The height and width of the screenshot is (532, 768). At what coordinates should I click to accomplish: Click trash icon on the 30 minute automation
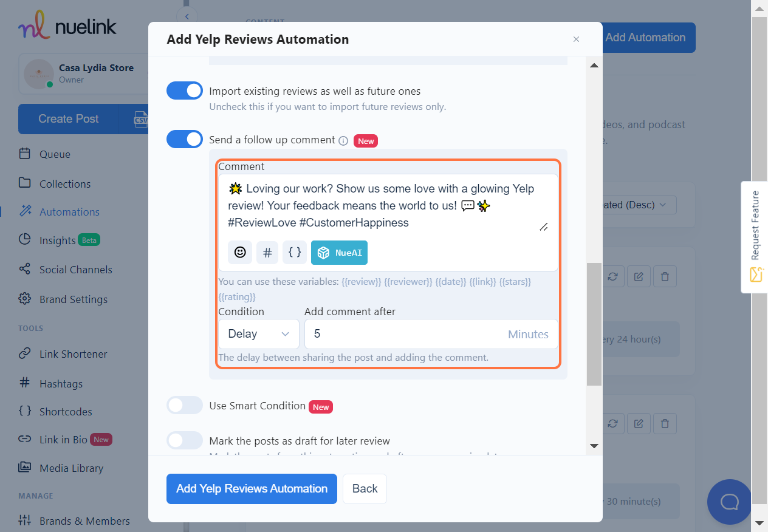tap(665, 423)
